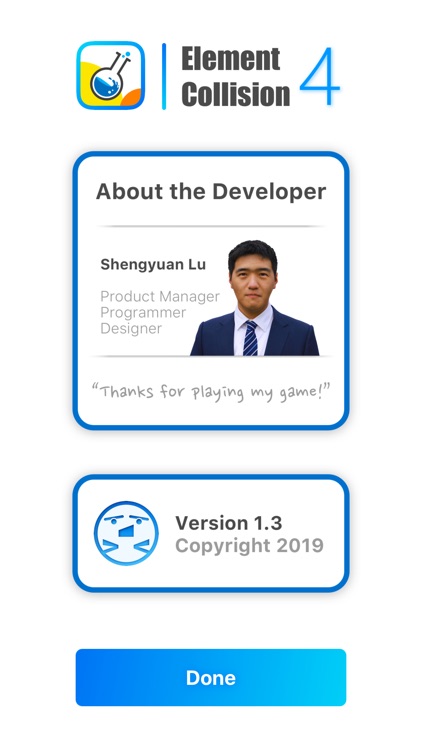Click the Product Manager role line
The width and height of the screenshot is (422, 750).
tap(160, 297)
